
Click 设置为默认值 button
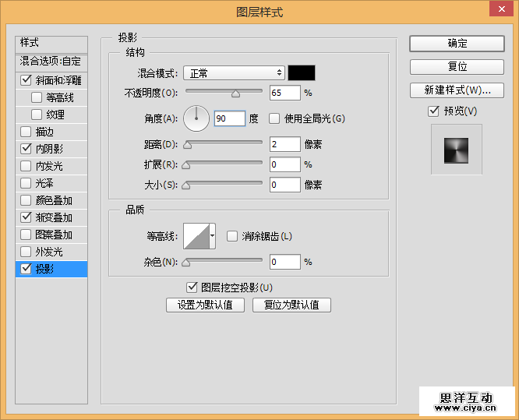point(205,305)
